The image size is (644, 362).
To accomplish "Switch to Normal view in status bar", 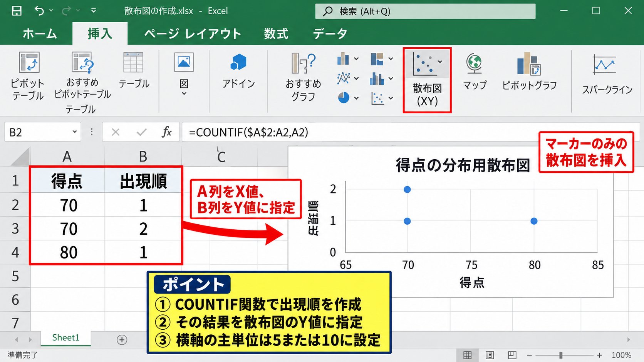I will [467, 355].
